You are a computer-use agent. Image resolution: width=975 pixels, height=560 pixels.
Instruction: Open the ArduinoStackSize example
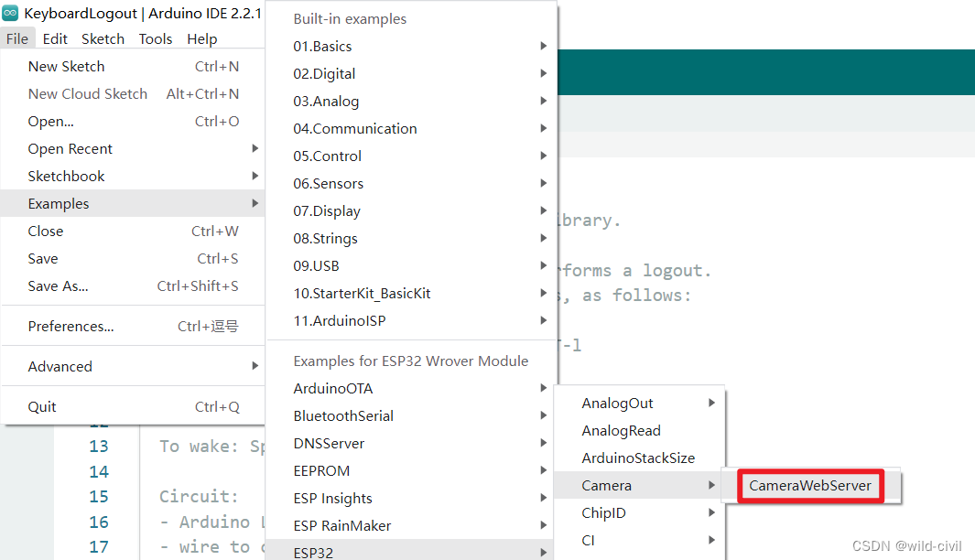[x=639, y=458]
